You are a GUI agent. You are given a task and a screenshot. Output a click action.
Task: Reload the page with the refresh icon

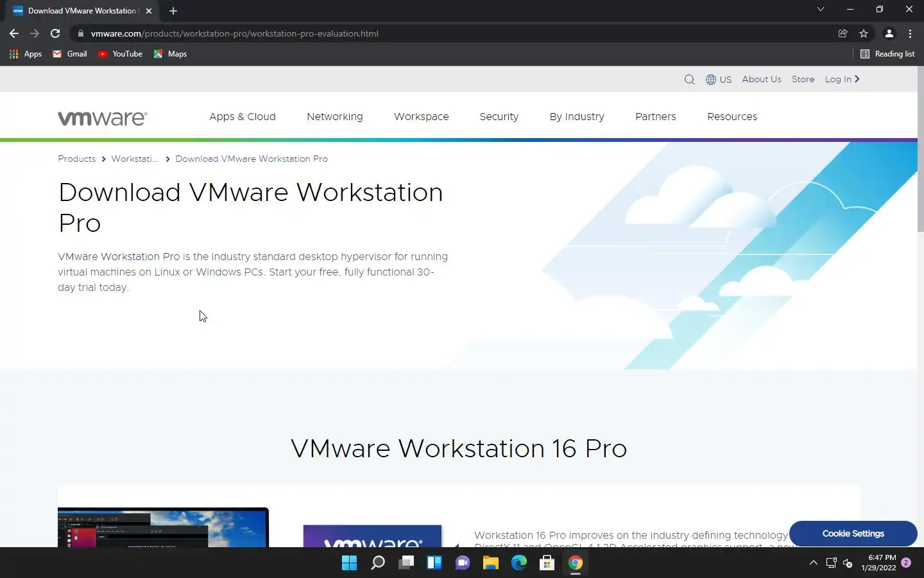pos(55,33)
